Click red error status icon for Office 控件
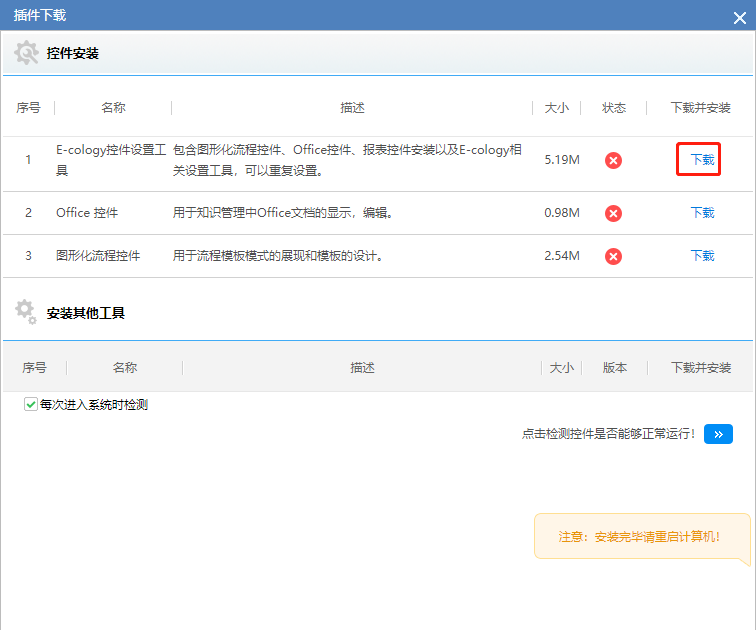Screen dimensions: 756x630 pos(613,213)
